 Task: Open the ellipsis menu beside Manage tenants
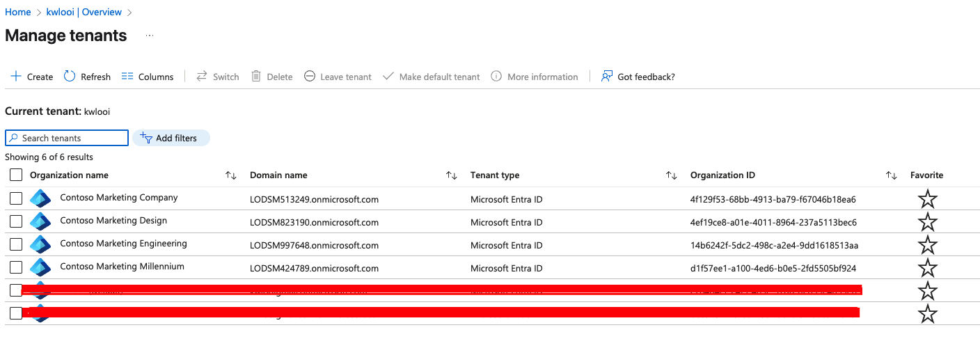(x=150, y=36)
